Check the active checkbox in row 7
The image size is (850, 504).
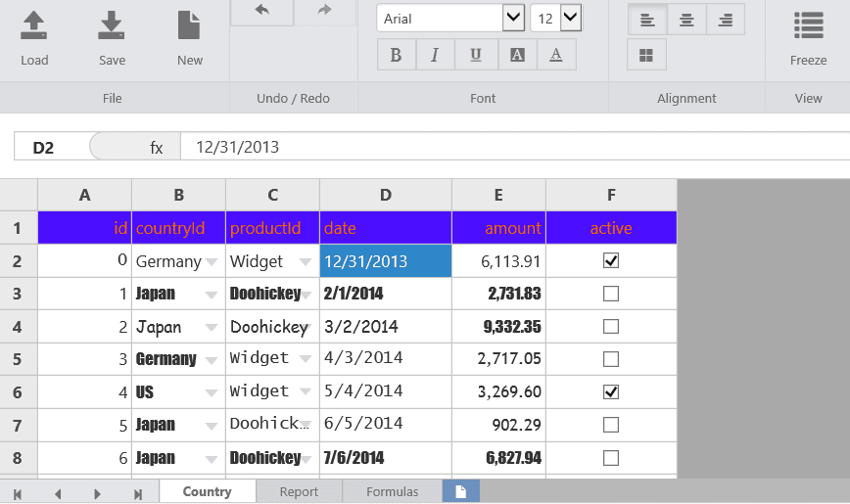coord(611,425)
